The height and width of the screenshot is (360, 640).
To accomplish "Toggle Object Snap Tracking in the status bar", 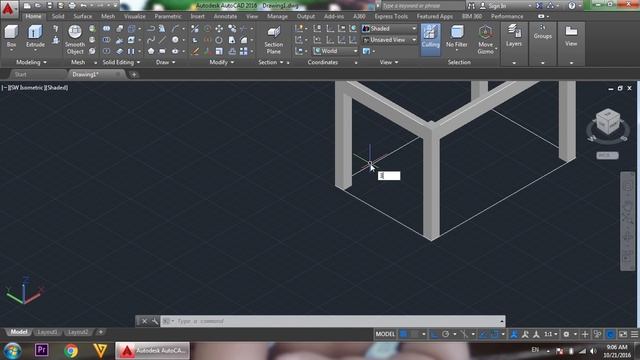I will click(x=484, y=334).
